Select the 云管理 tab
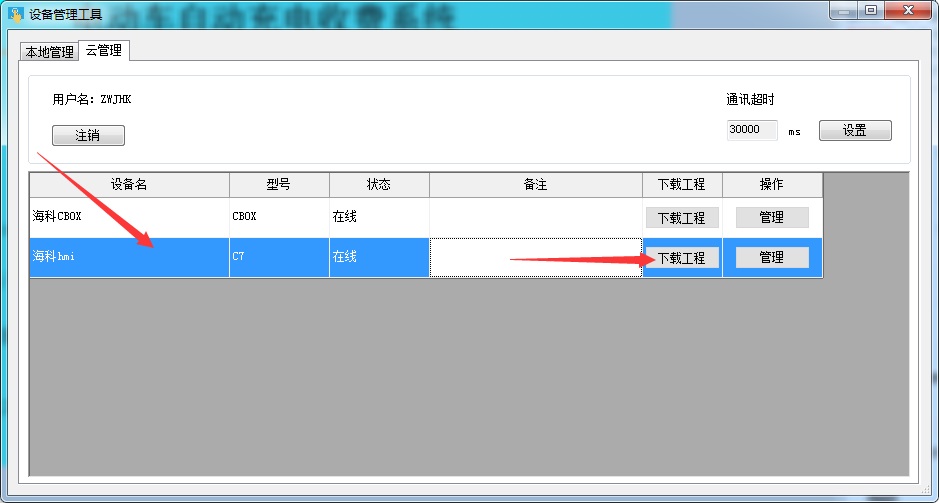Image resolution: width=939 pixels, height=503 pixels. pyautogui.click(x=103, y=50)
